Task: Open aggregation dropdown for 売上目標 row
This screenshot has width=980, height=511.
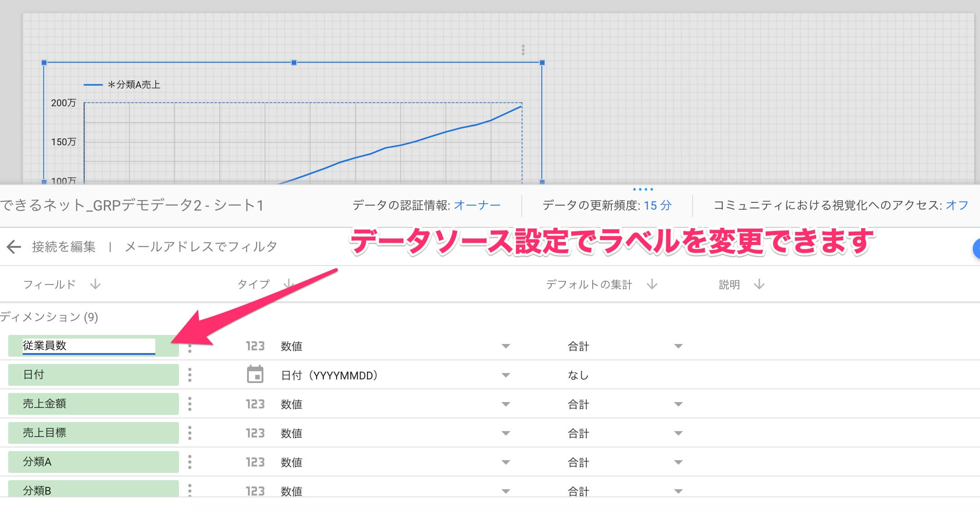Action: (678, 433)
